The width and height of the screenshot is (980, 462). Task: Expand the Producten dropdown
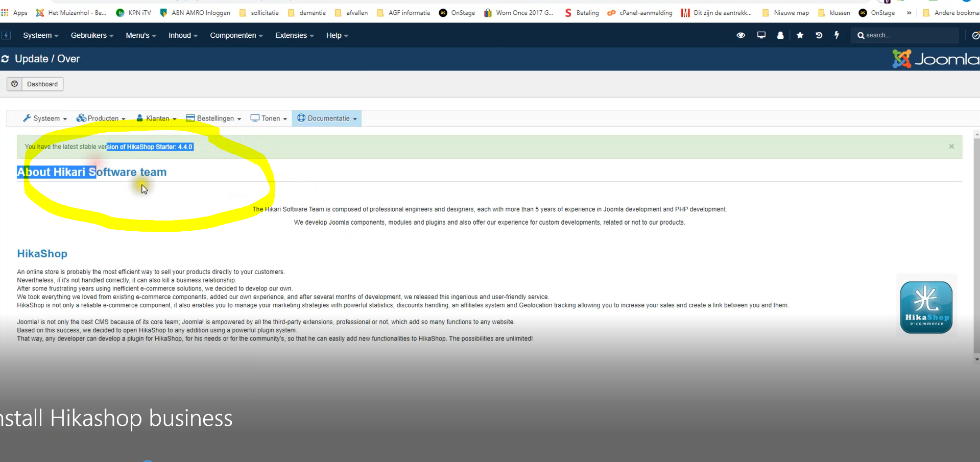click(x=101, y=118)
